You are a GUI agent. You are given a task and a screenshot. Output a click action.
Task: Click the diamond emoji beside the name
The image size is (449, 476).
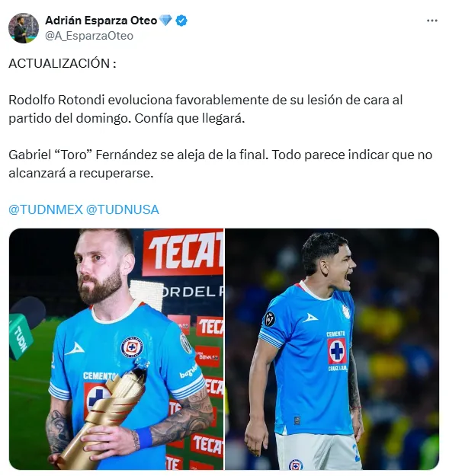165,21
